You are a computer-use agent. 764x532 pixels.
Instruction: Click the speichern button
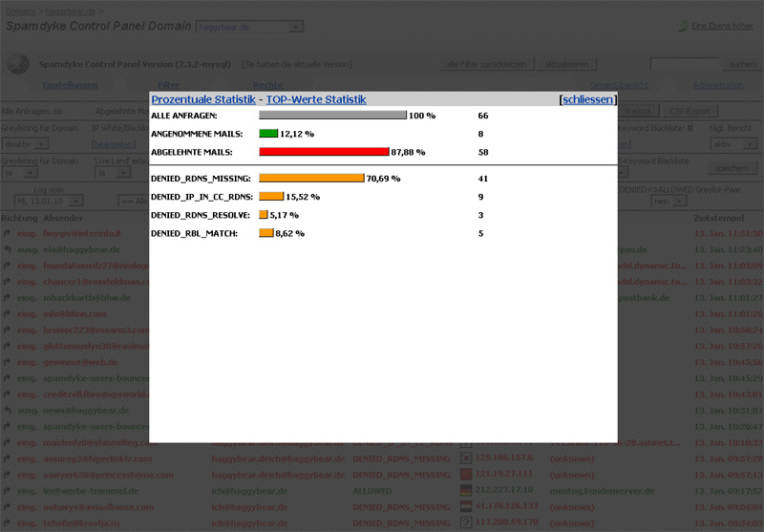point(732,168)
